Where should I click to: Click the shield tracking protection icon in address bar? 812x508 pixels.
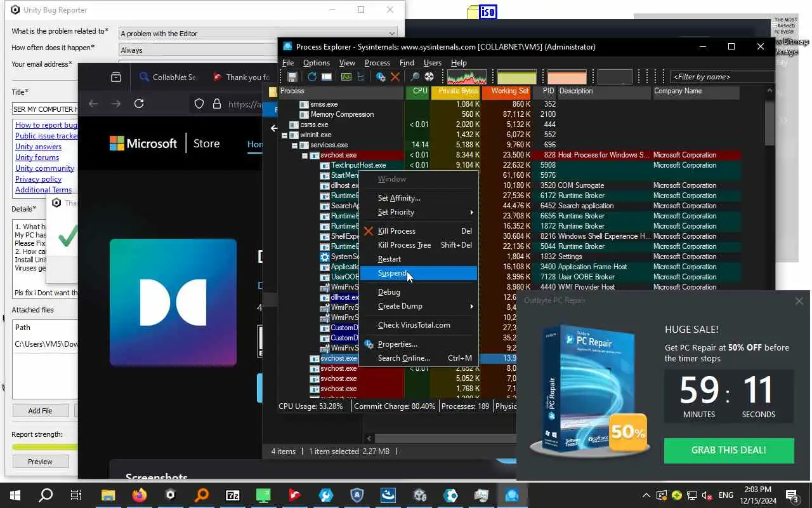coord(199,104)
